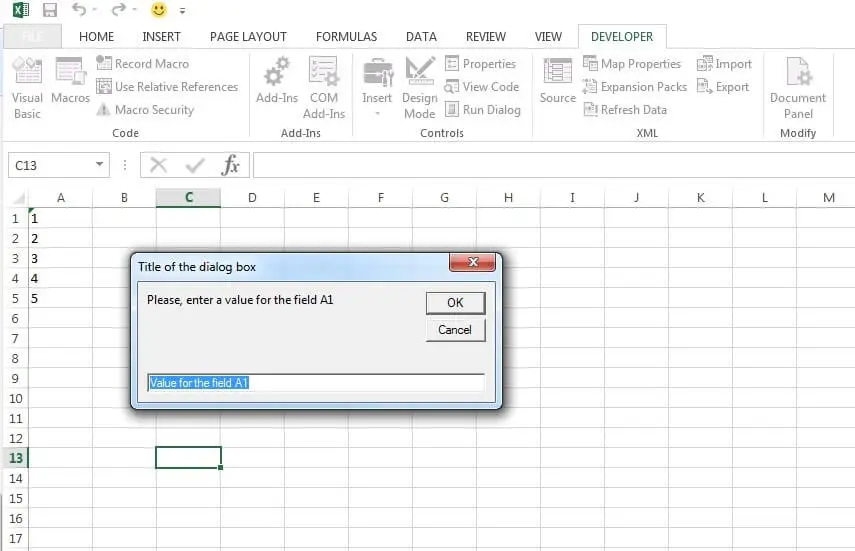855x551 pixels.
Task: Toggle Design Mode
Action: pyautogui.click(x=419, y=87)
